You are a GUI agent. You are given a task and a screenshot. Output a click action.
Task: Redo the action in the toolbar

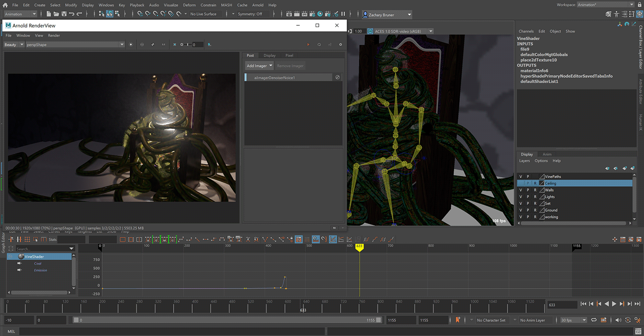[x=79, y=14]
